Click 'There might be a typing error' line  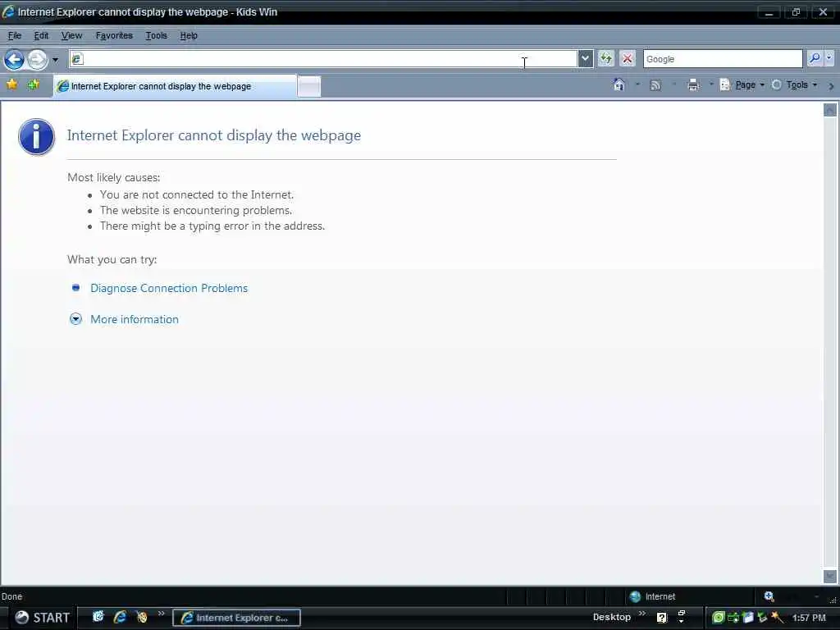(212, 226)
